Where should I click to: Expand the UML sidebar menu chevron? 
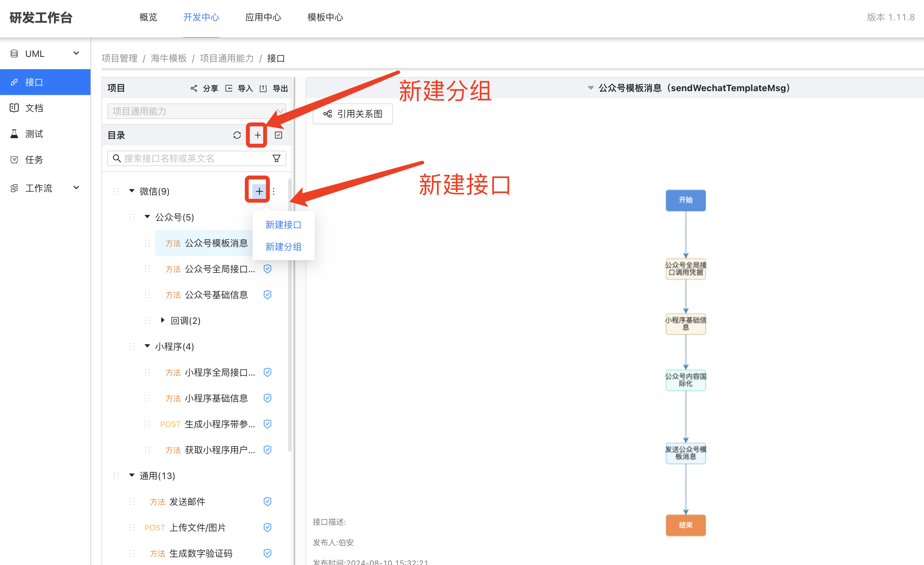76,53
